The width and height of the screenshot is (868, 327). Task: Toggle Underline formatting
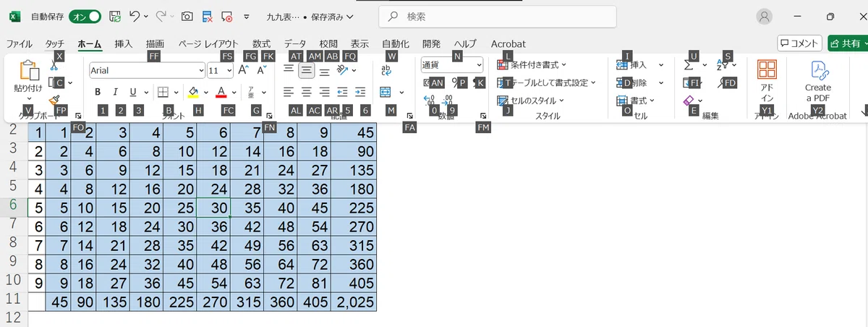133,92
